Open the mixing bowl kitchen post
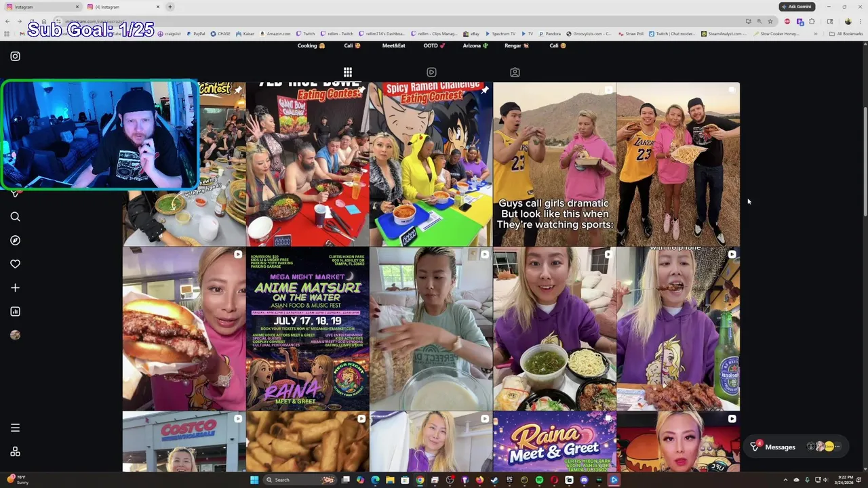 click(x=431, y=329)
